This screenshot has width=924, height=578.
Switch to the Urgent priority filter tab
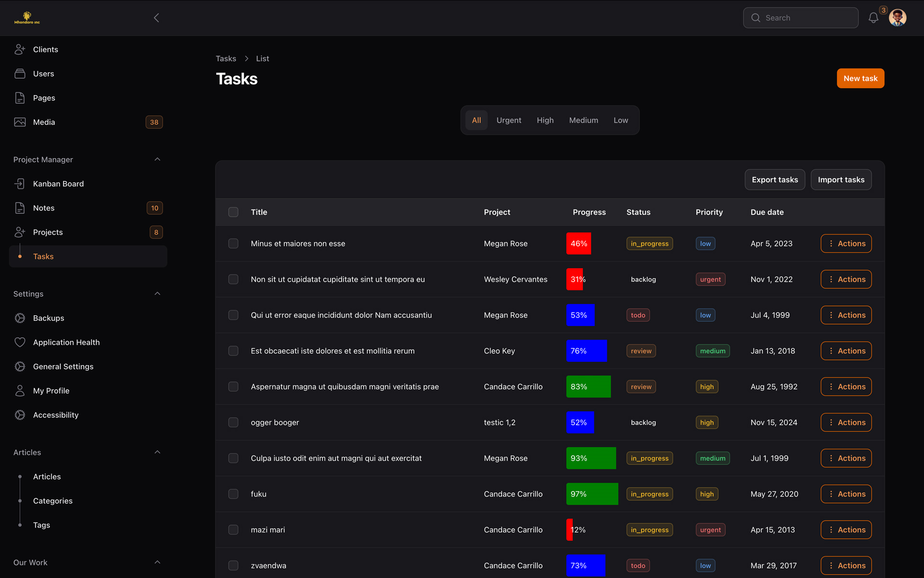[509, 120]
